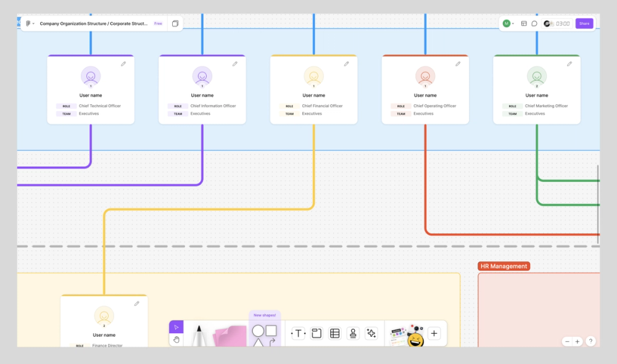Insert a table from the toolbar

click(x=334, y=333)
